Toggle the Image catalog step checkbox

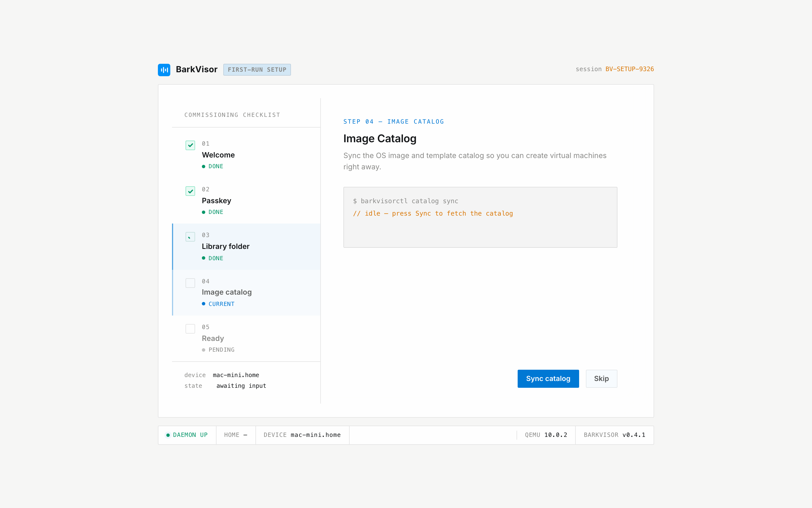190,283
